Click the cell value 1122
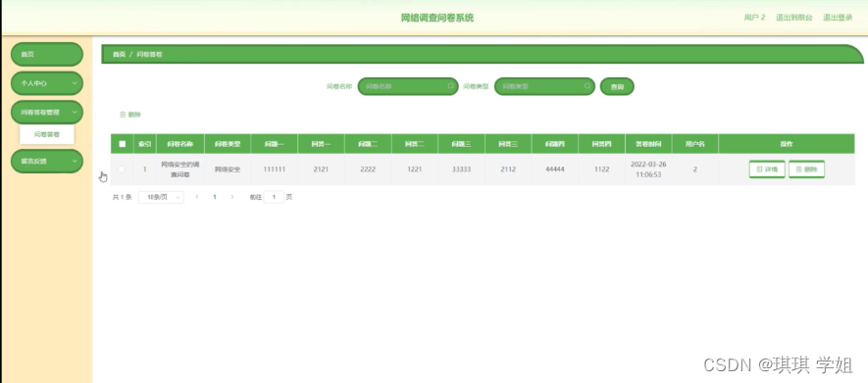Screen dimensions: 868x383 (x=602, y=169)
